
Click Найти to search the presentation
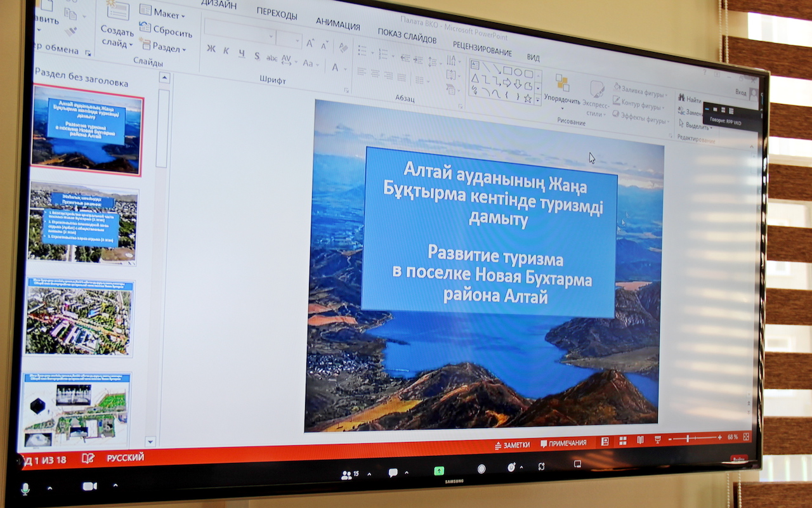pyautogui.click(x=690, y=99)
